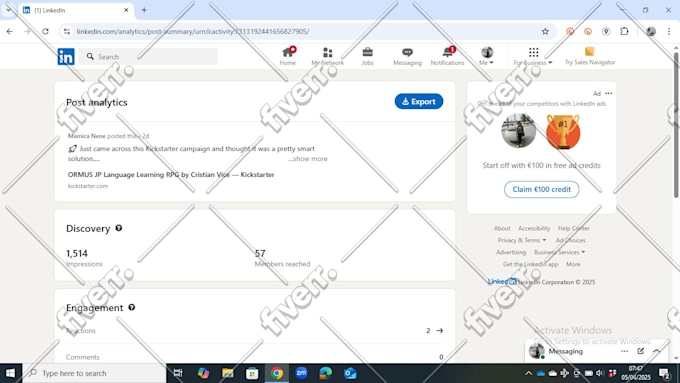Expand Business Services dropdown
The image size is (680, 383).
coord(559,252)
